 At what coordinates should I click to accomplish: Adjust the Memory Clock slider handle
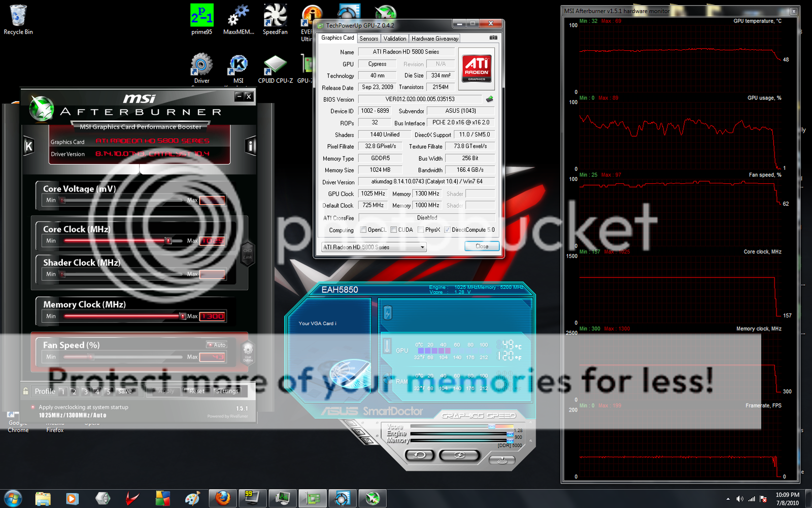(182, 316)
